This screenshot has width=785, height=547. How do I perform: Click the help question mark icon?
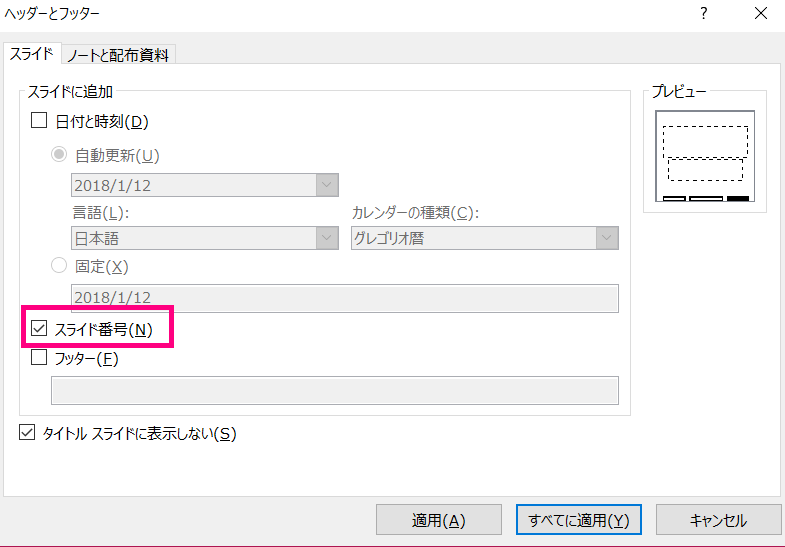click(x=703, y=14)
